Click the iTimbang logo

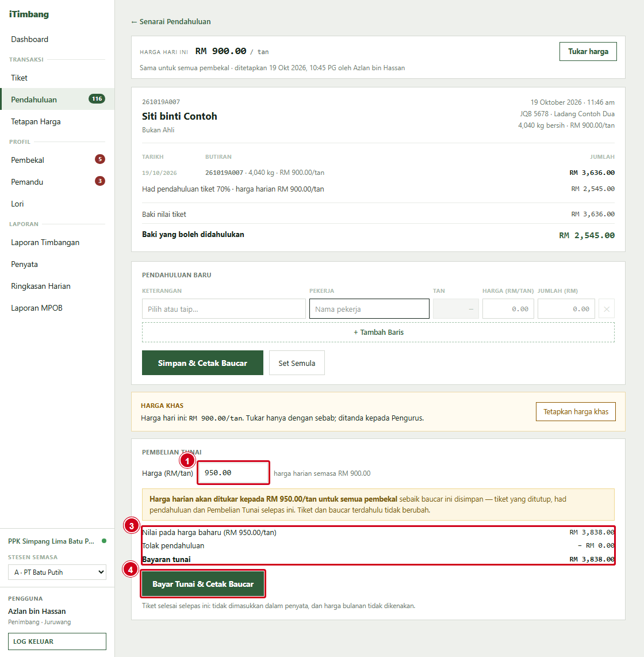tap(29, 14)
